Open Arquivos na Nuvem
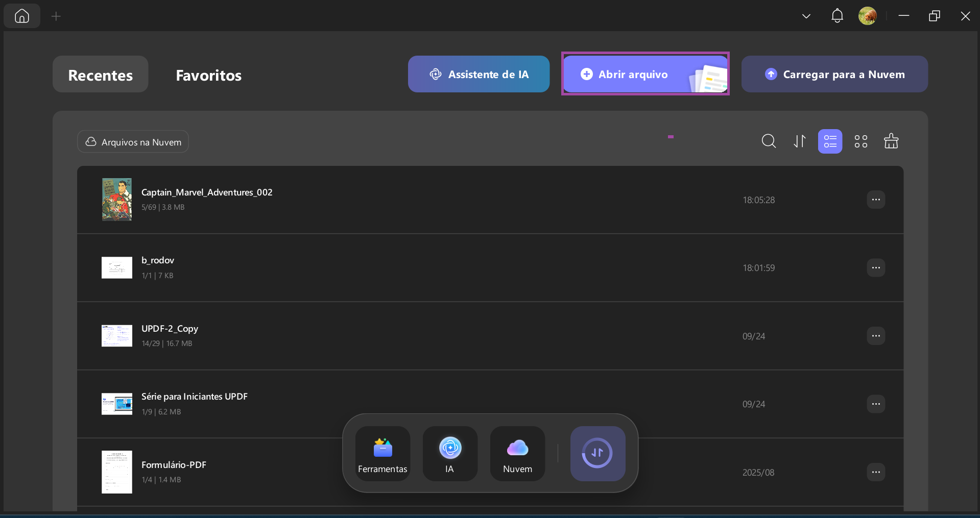 tap(133, 141)
